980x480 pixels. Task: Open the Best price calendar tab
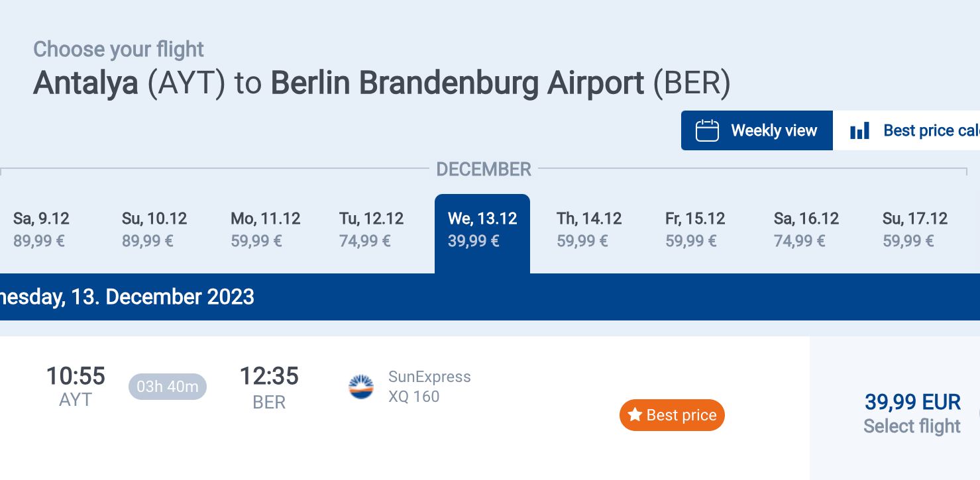[914, 130]
